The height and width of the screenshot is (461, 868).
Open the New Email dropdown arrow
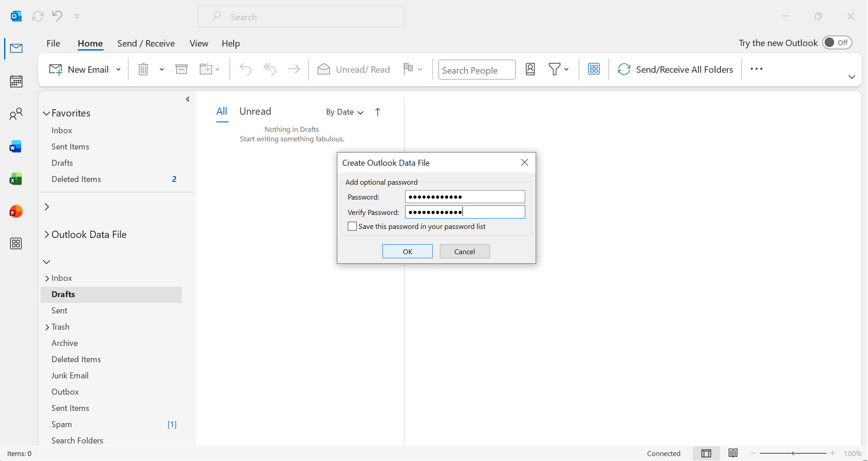[x=118, y=70]
